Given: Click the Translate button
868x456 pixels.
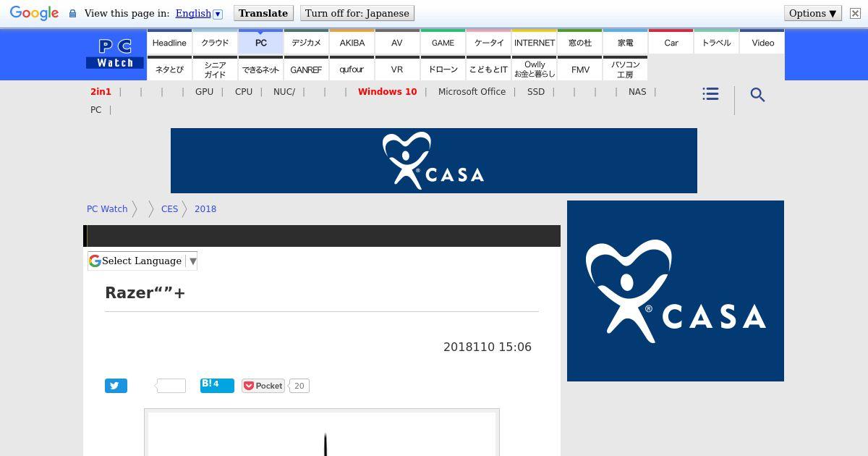Looking at the screenshot, I should (263, 13).
